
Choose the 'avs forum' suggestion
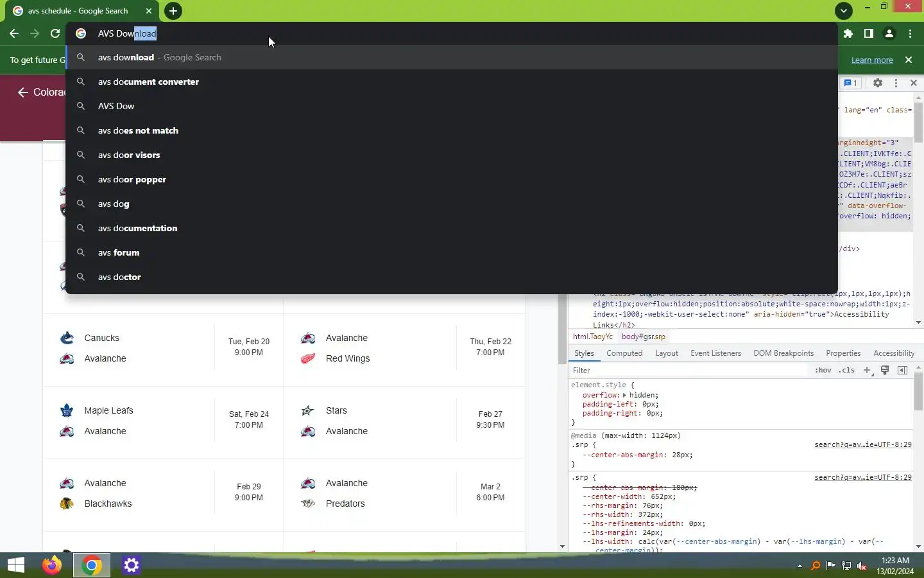[x=452, y=252]
